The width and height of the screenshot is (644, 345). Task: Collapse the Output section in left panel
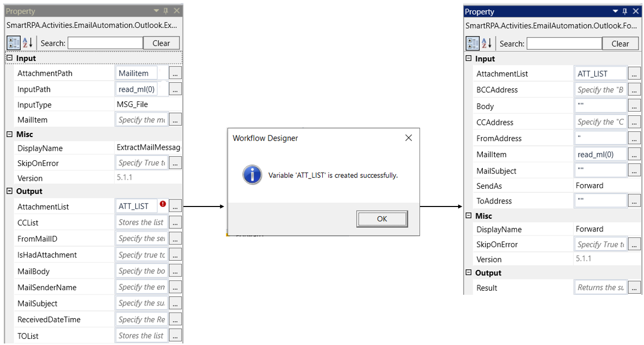[9, 191]
